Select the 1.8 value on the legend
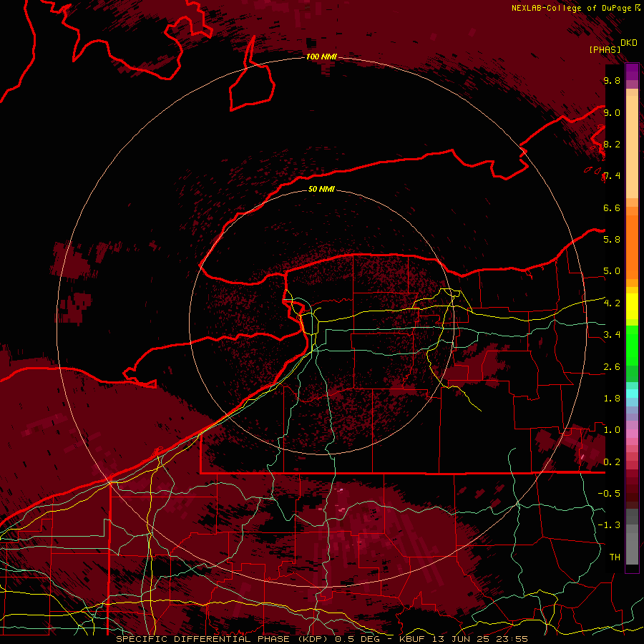 [612, 398]
